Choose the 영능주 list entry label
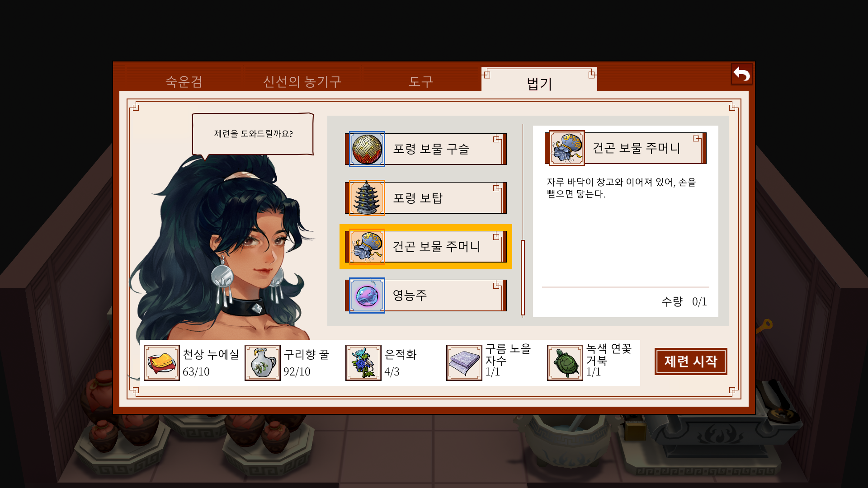 (x=410, y=296)
